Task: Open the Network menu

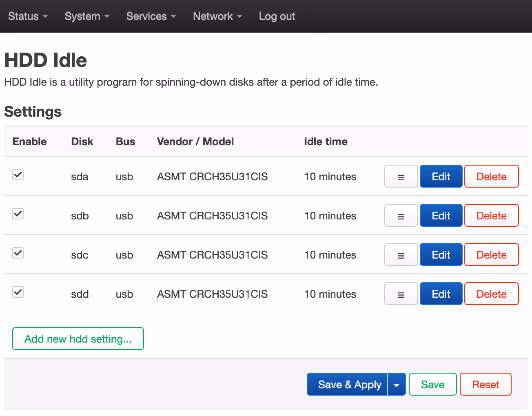Action: pyautogui.click(x=217, y=16)
